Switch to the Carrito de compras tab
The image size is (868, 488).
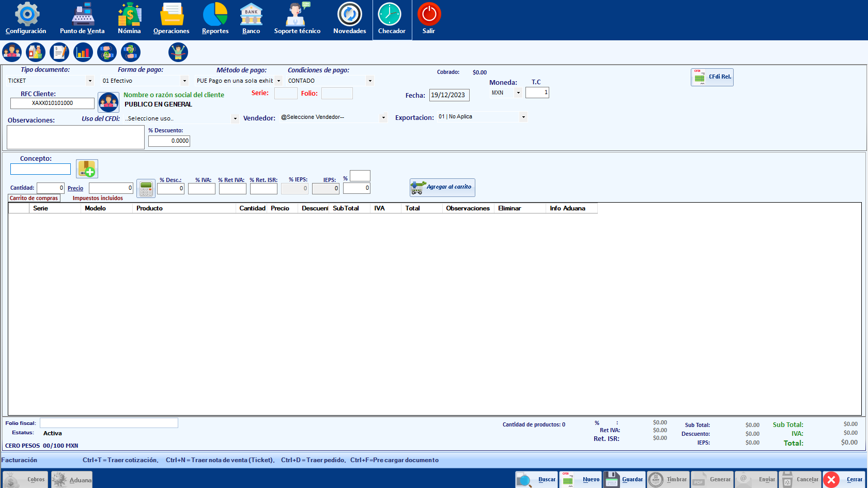[34, 198]
